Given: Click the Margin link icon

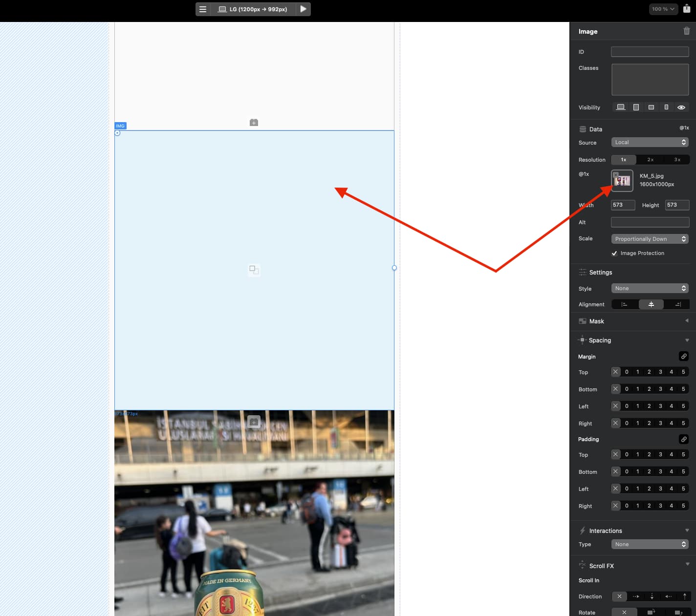Looking at the screenshot, I should pos(684,357).
